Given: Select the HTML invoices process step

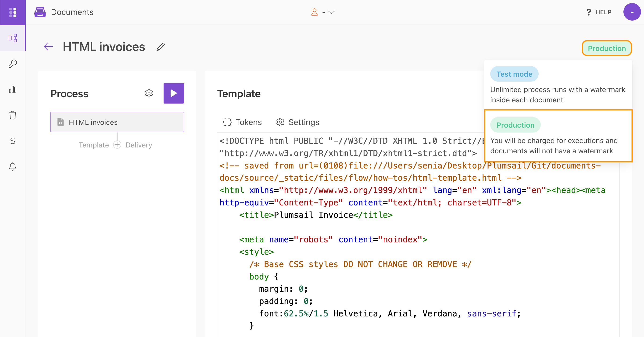Looking at the screenshot, I should 117,122.
